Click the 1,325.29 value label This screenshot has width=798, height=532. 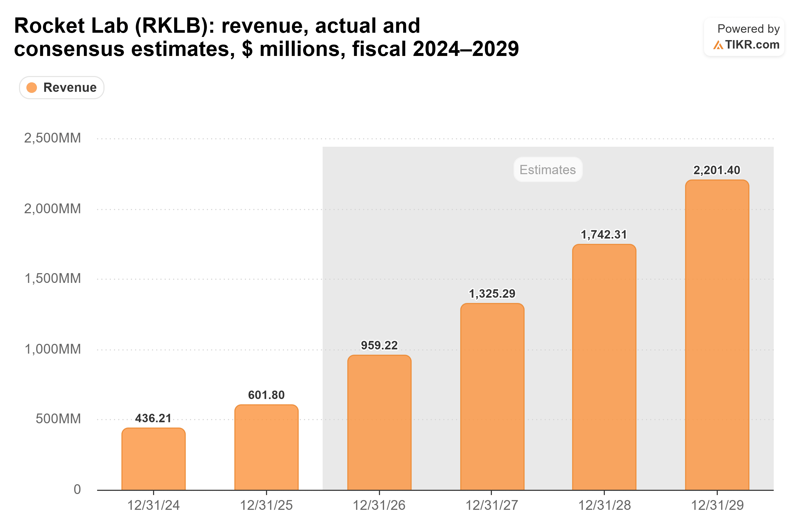[492, 294]
